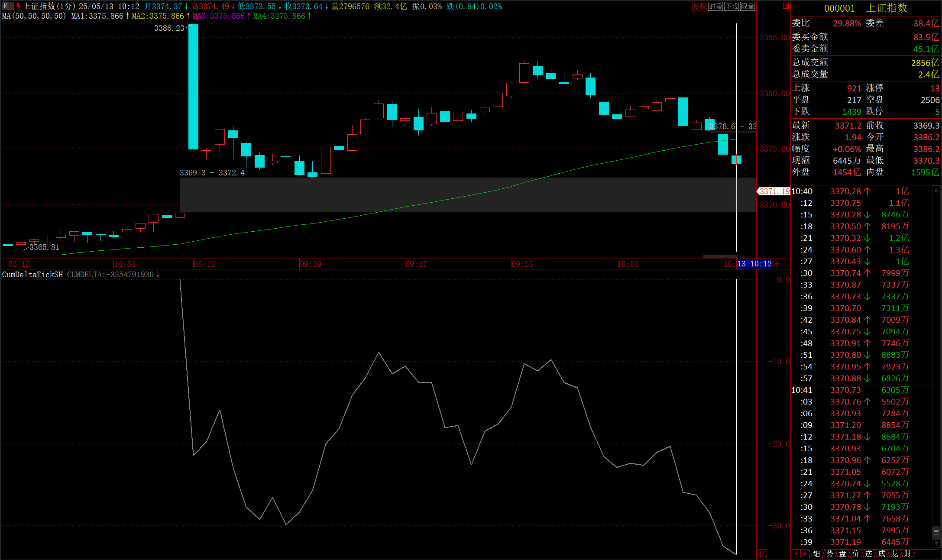The height and width of the screenshot is (560, 942).
Task: Click scroll-down arrow of tick list
Action: click(x=936, y=544)
